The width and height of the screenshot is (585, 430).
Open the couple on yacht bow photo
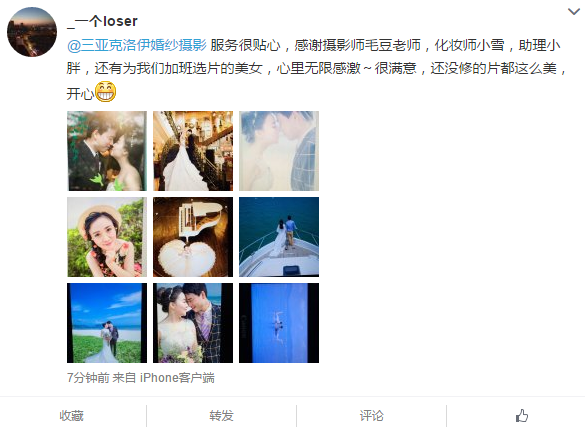coord(279,237)
